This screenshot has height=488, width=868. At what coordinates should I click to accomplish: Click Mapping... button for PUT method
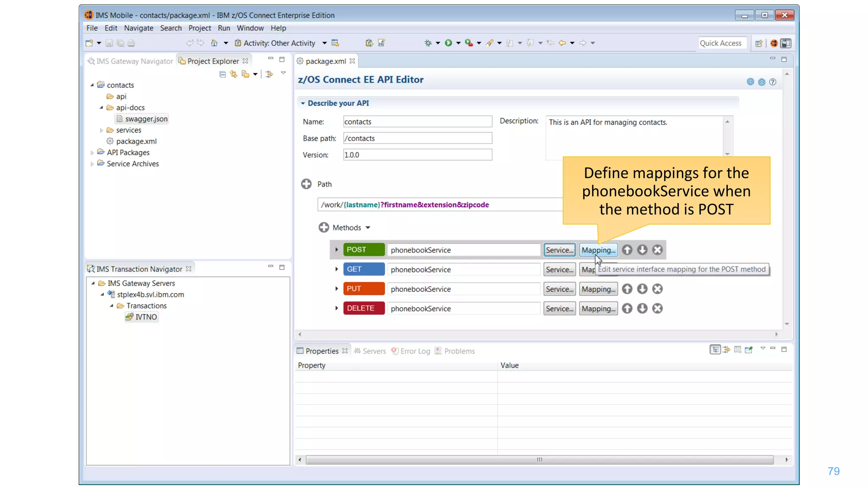coord(598,289)
